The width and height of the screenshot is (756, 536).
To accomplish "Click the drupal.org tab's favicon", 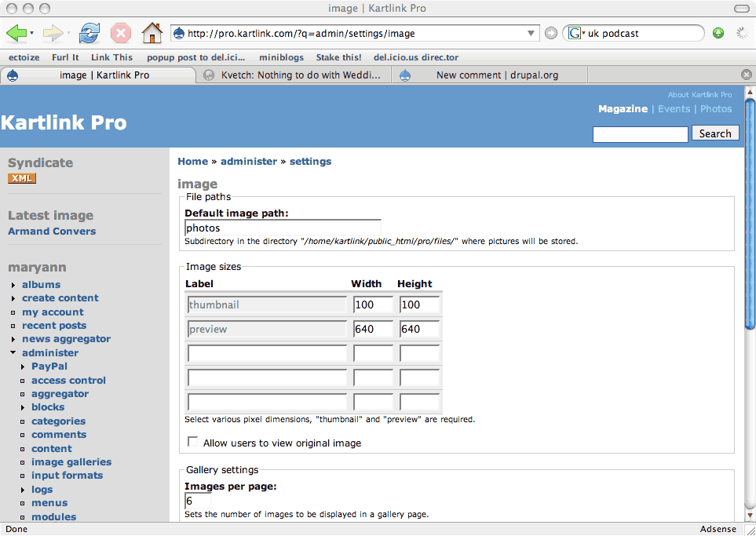I will 404,75.
